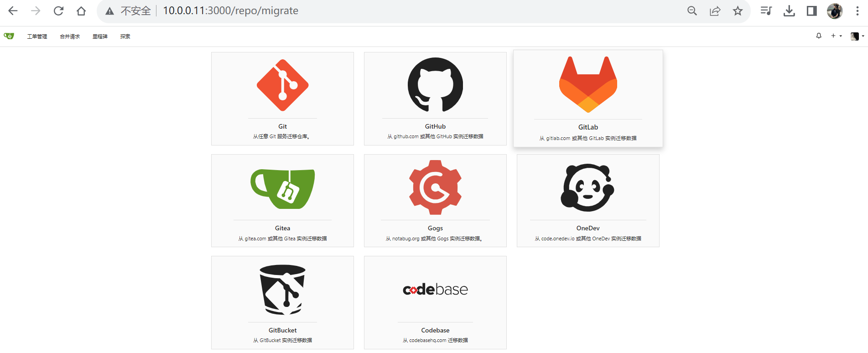This screenshot has width=868, height=353.
Task: Reload the page
Action: 58,11
